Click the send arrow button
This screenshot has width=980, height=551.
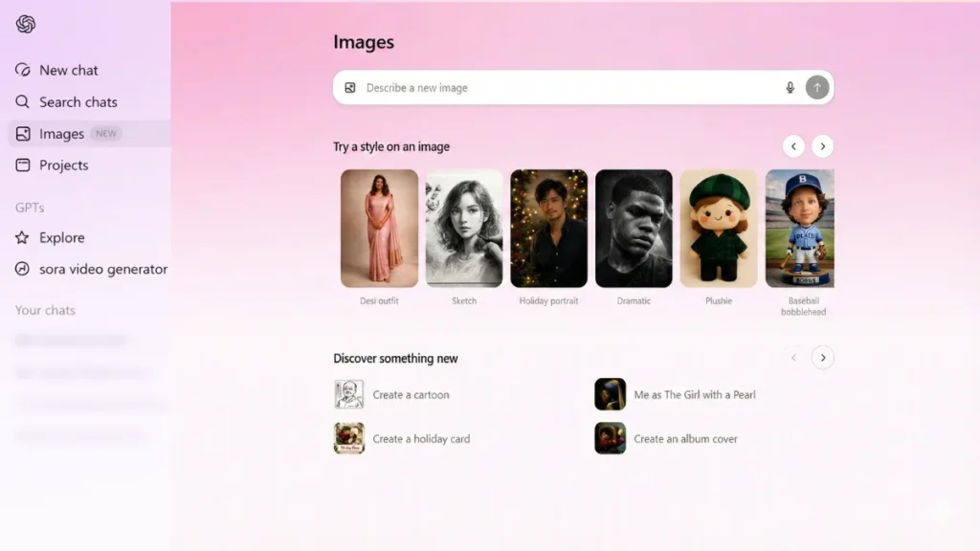[816, 87]
